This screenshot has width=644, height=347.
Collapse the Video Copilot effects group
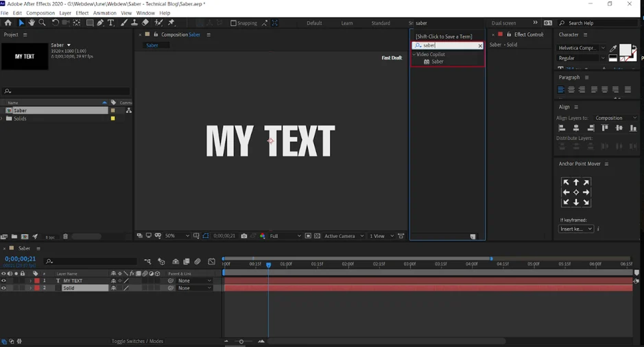coord(414,54)
